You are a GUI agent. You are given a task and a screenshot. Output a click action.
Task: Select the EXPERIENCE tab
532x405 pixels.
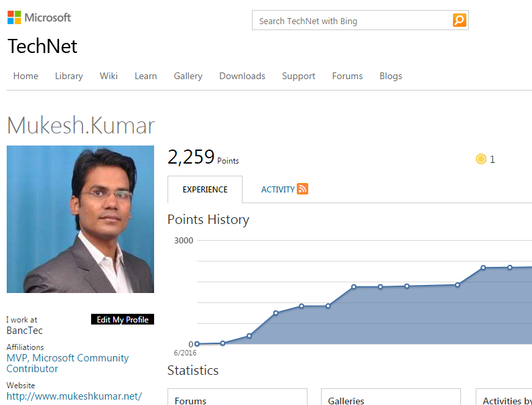pyautogui.click(x=205, y=190)
